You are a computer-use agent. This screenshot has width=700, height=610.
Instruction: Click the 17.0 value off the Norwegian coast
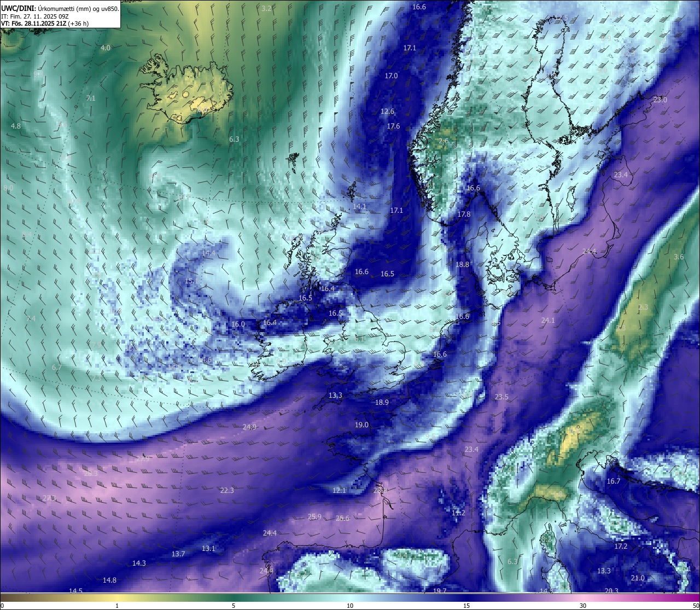coord(391,76)
